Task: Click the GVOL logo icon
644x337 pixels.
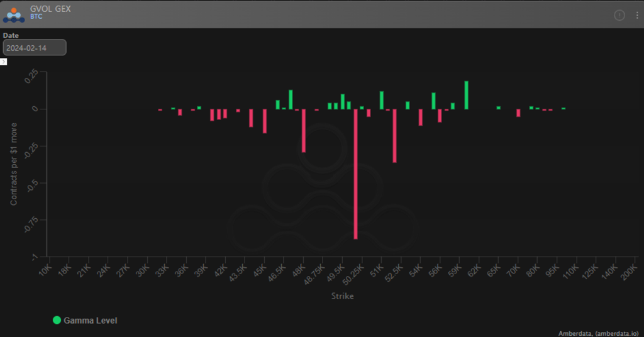Action: 14,14
